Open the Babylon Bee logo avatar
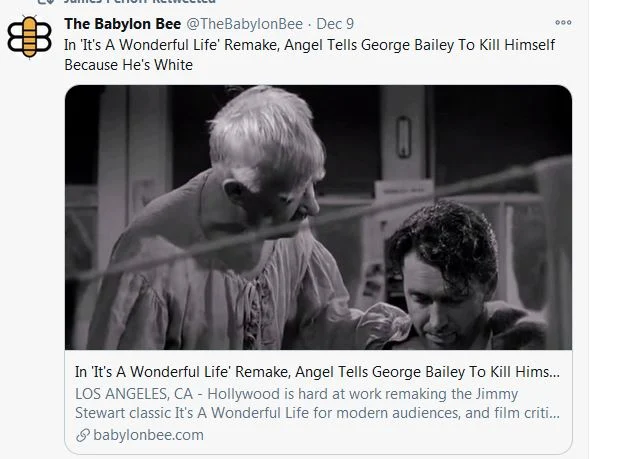Viewport: 617px width, 459px height. [29, 37]
